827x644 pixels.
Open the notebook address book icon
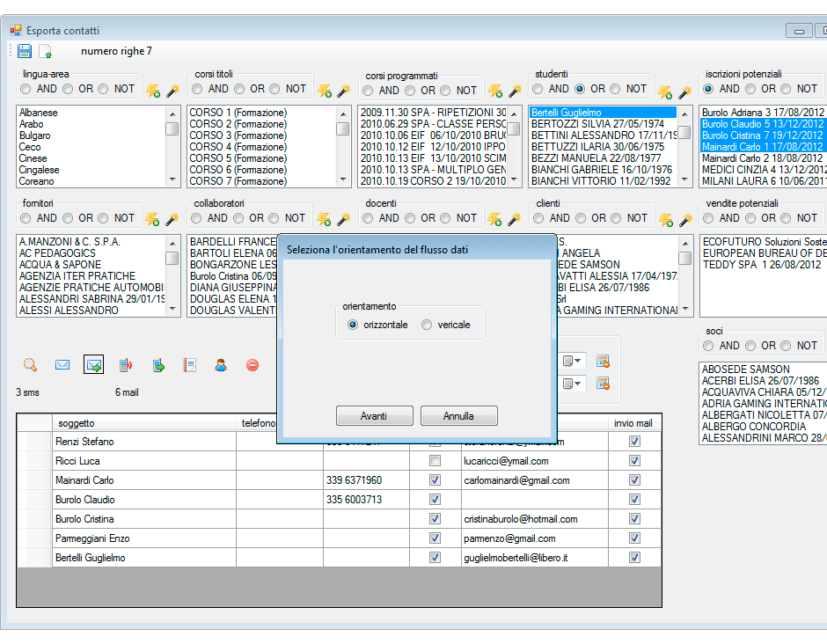pyautogui.click(x=190, y=365)
